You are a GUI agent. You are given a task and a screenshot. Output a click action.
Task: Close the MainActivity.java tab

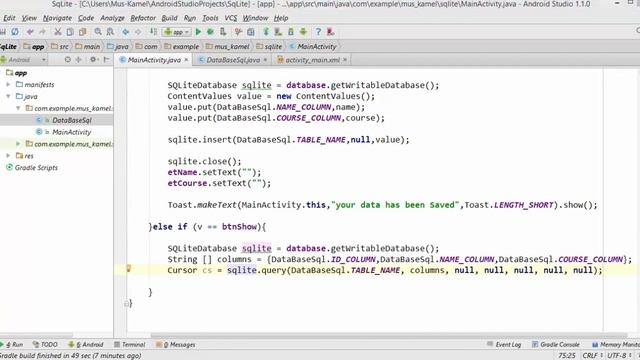click(x=186, y=60)
